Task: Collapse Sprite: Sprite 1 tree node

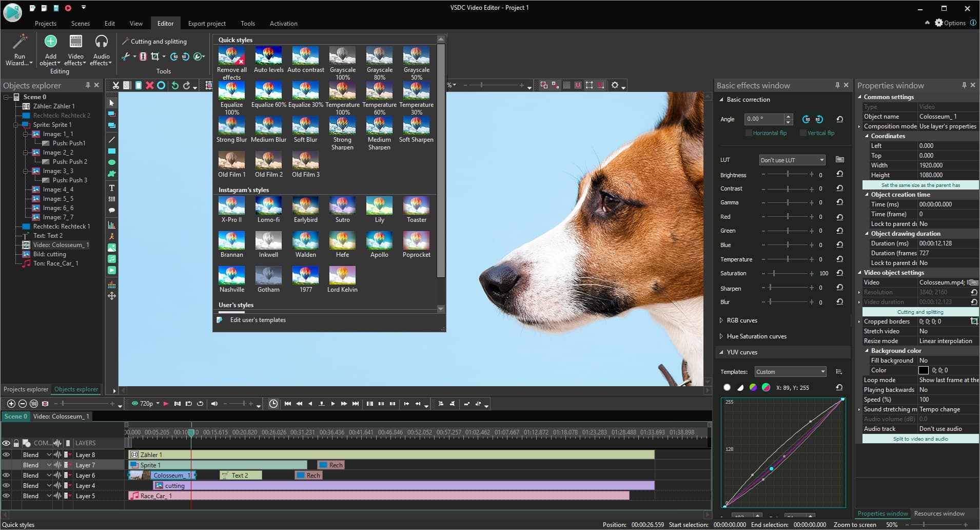Action: tap(15, 125)
